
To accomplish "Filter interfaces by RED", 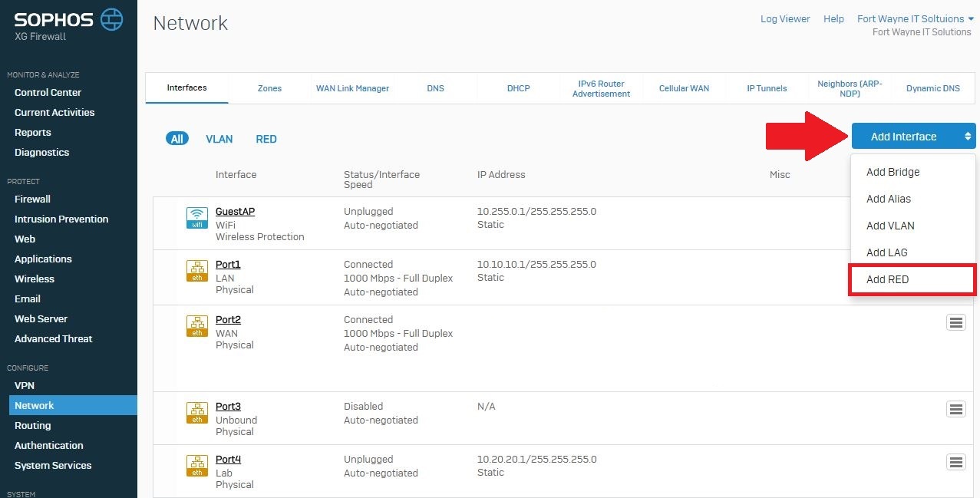I will pyautogui.click(x=266, y=139).
